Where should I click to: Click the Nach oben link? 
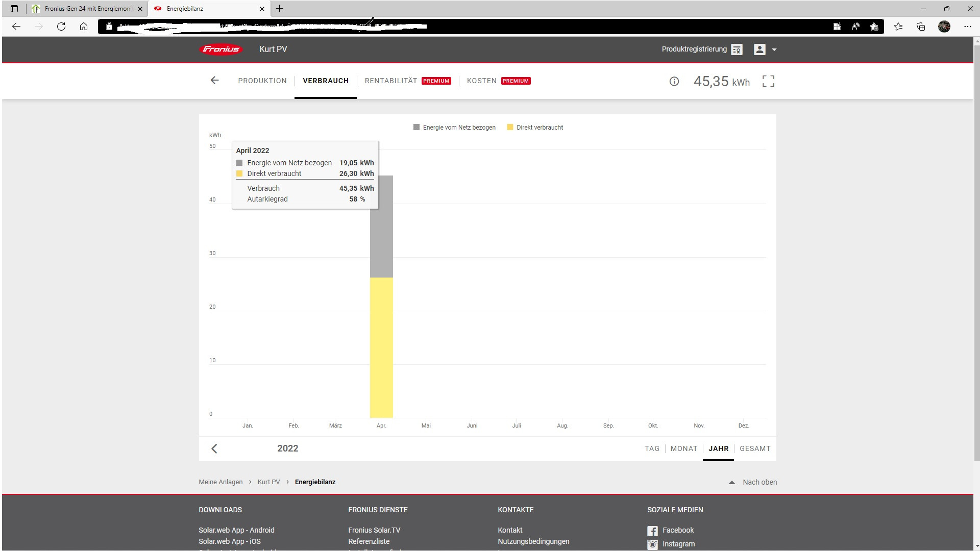click(753, 482)
